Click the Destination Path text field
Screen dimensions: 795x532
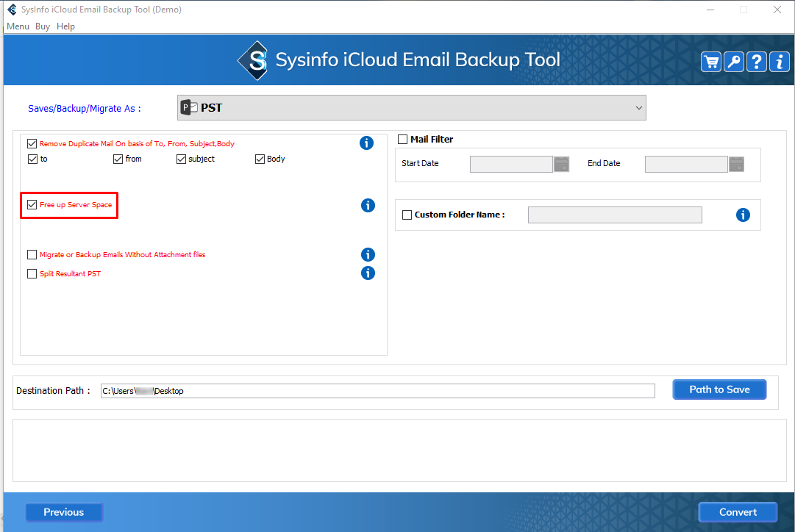tap(377, 391)
